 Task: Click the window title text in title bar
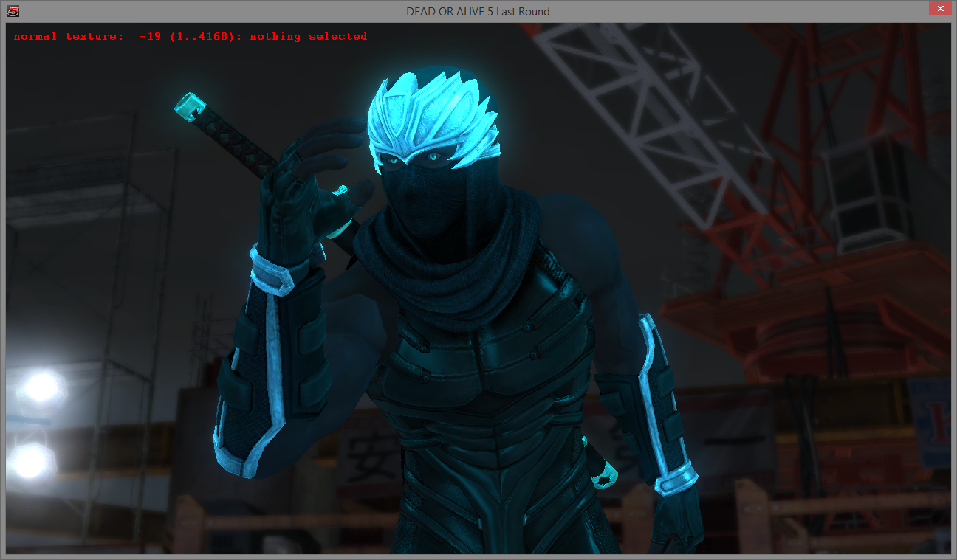point(478,11)
